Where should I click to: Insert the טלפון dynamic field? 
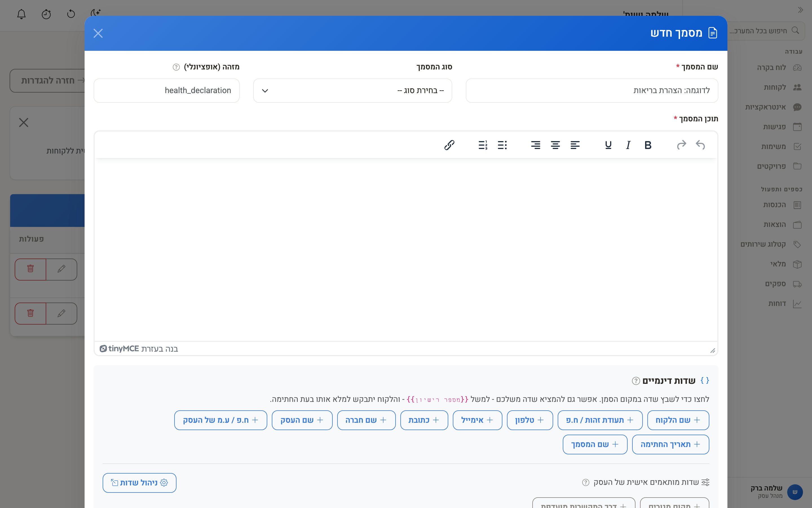click(x=530, y=420)
